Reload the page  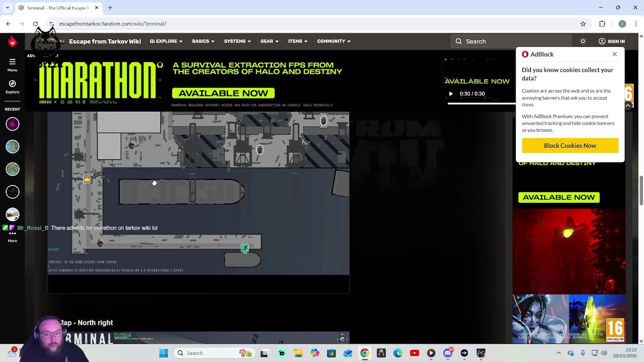click(35, 24)
